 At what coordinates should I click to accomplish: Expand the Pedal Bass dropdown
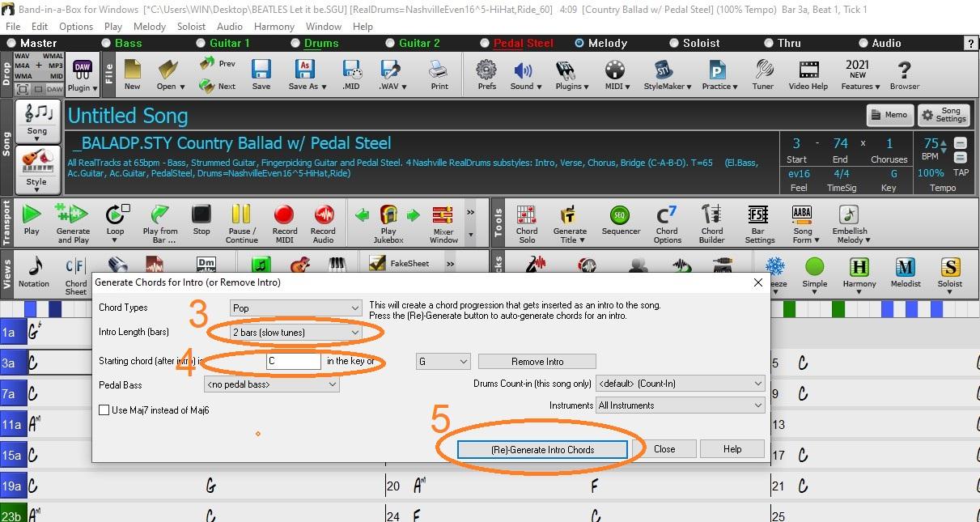coord(271,385)
